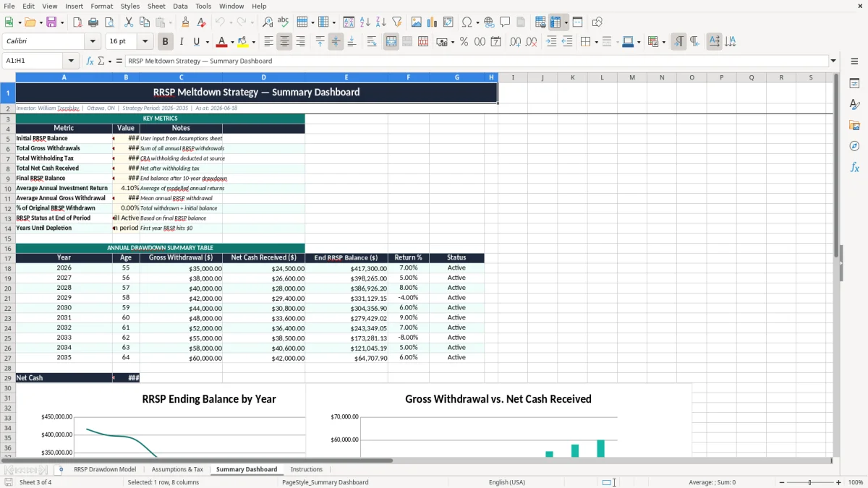The height and width of the screenshot is (488, 868).
Task: Open Underline style dropdown arrow
Action: pyautogui.click(x=207, y=42)
